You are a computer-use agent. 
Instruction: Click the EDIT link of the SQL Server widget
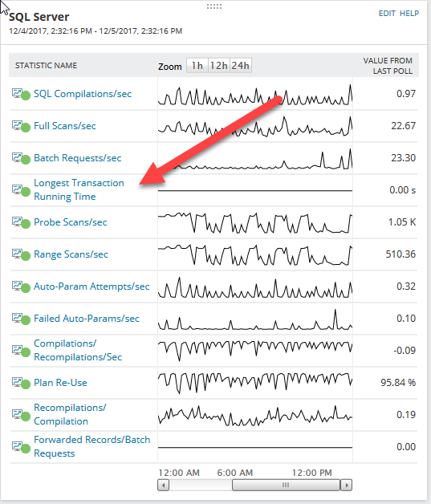(x=387, y=14)
